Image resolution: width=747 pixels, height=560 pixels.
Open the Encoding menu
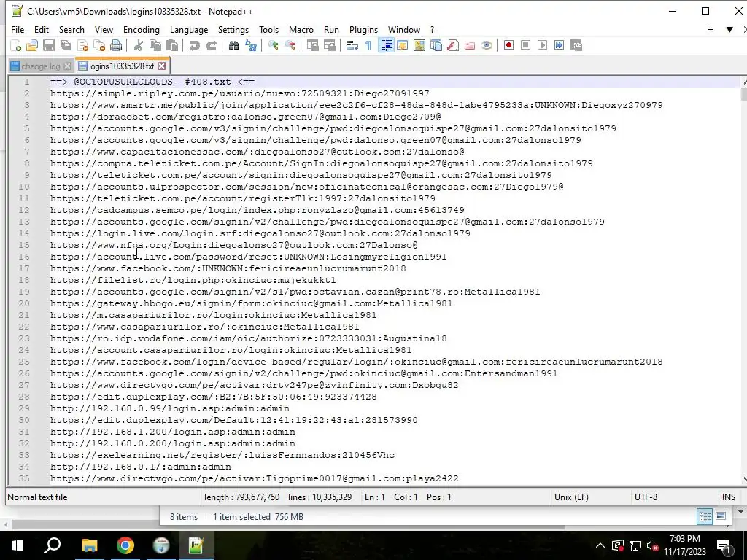(142, 29)
